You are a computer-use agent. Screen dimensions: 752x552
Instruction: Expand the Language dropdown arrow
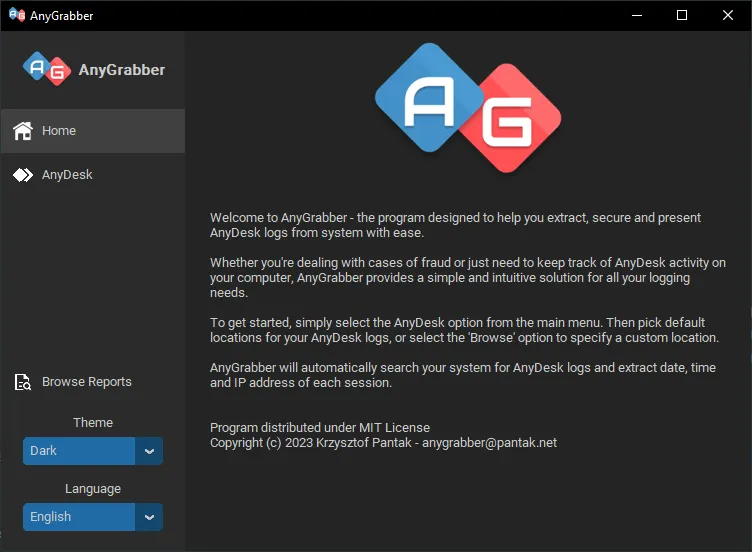pos(149,517)
